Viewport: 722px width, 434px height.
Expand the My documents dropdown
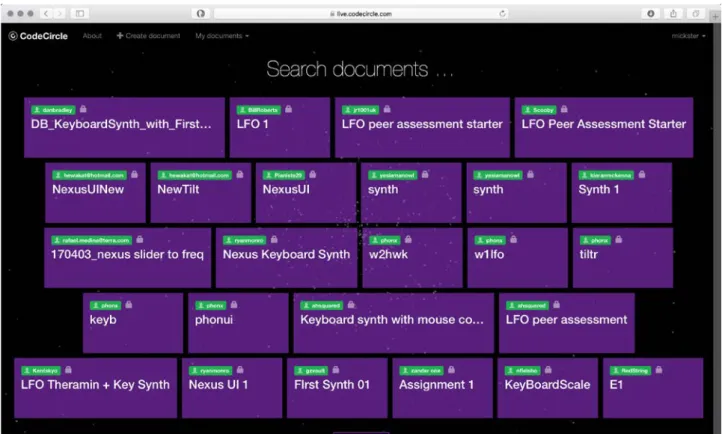222,36
